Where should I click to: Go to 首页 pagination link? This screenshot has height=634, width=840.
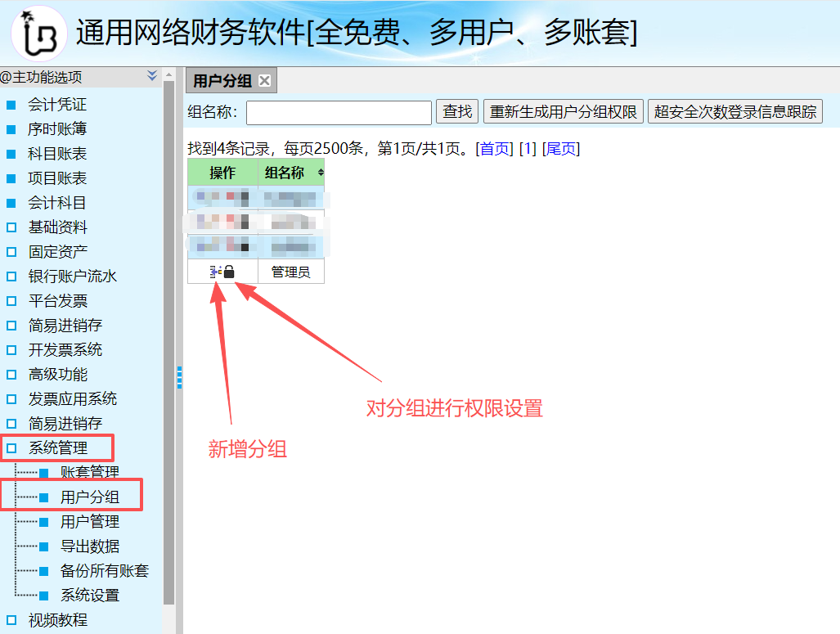point(494,149)
